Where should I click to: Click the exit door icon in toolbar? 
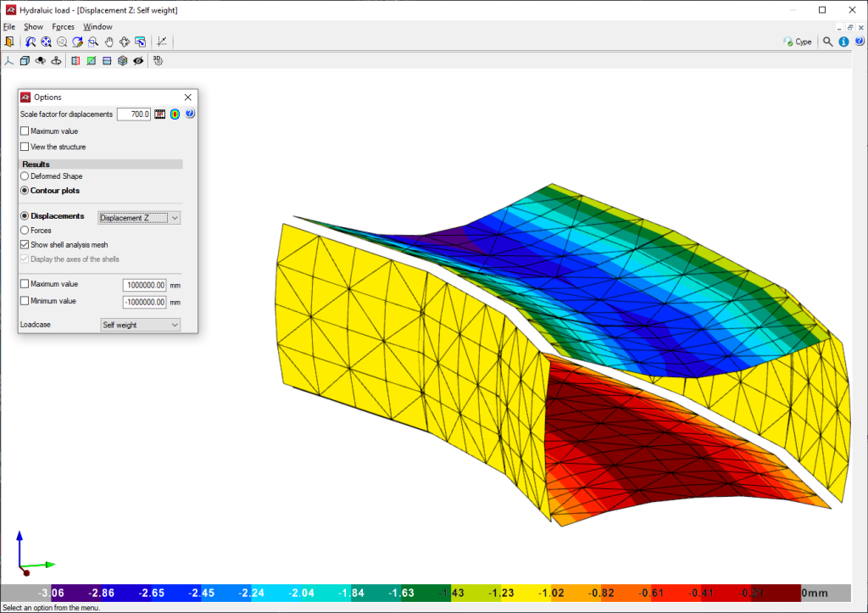(x=9, y=42)
